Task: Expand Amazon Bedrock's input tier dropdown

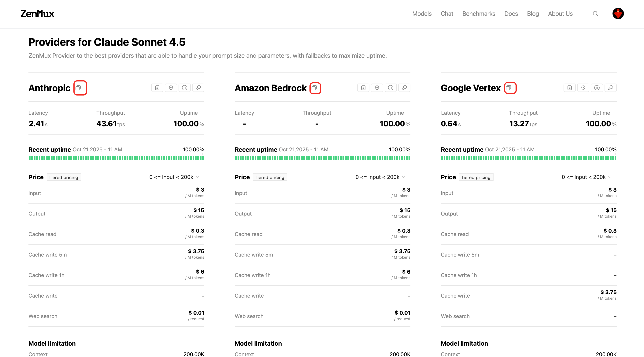Action: pyautogui.click(x=380, y=177)
